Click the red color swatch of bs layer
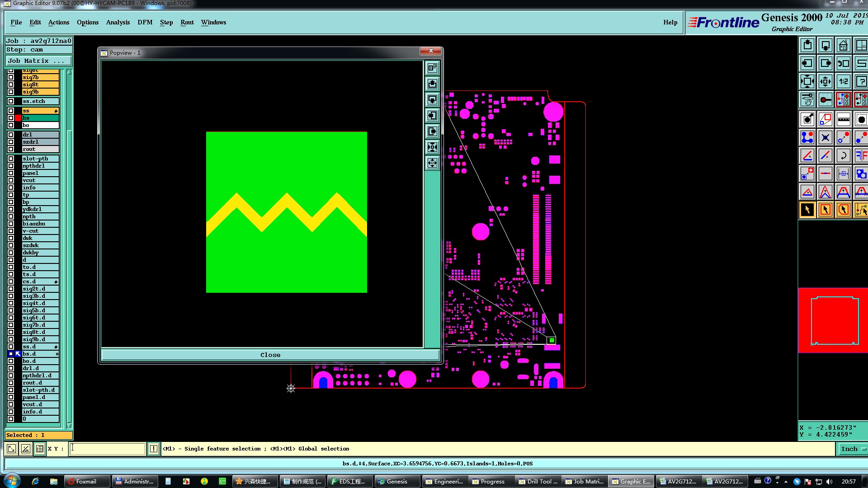This screenshot has height=488, width=868. pos(18,118)
